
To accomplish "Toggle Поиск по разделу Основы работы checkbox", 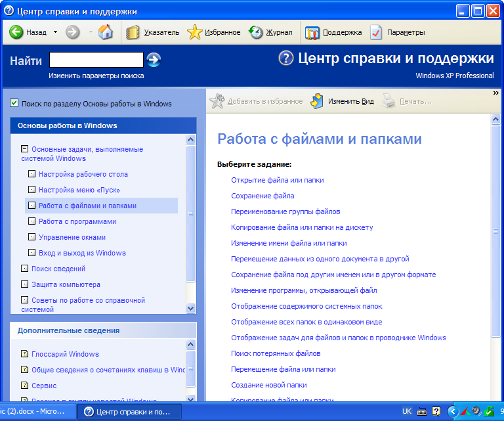I will click(x=14, y=103).
